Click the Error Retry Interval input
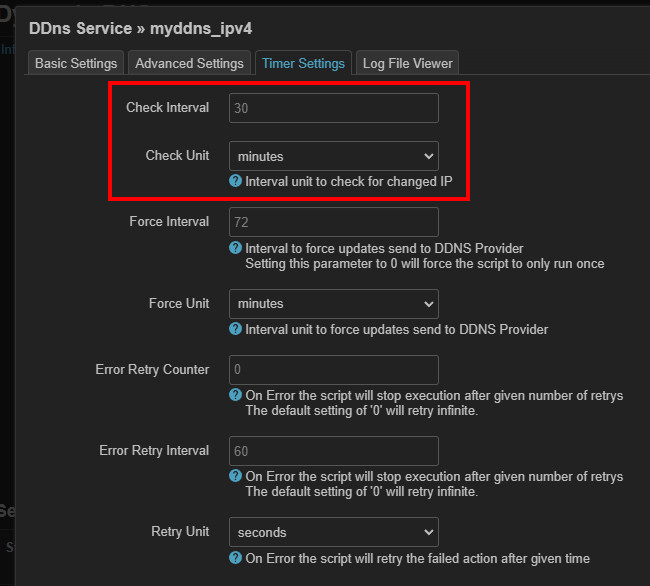The width and height of the screenshot is (650, 586). pos(333,451)
